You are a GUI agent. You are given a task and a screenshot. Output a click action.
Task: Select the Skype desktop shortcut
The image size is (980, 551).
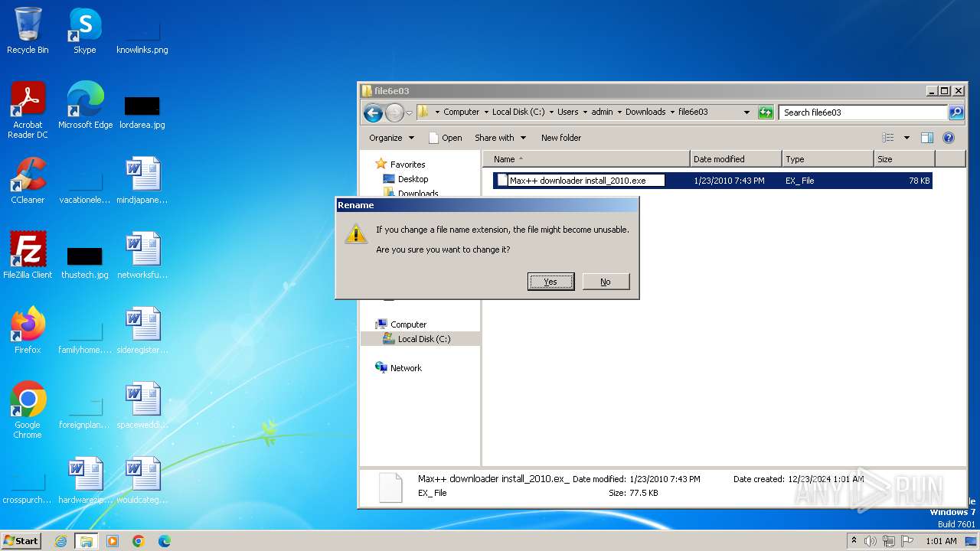84,31
